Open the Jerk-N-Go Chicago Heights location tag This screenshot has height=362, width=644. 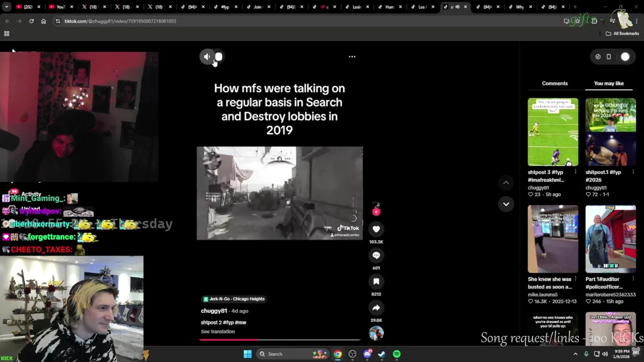pos(234,299)
